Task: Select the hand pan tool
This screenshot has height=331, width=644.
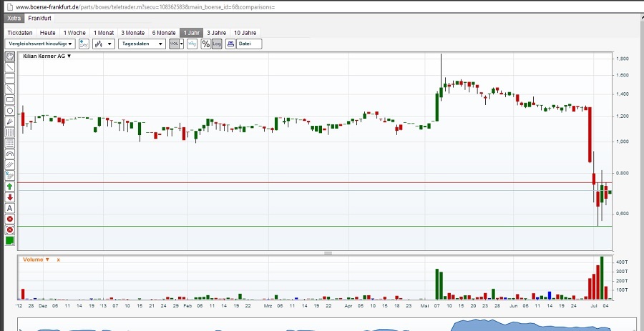Action: coord(10,56)
